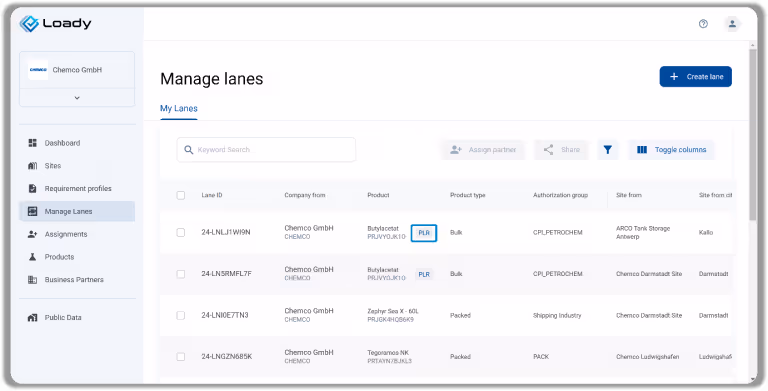Click the Business Partners icon
Image resolution: width=768 pixels, height=391 pixels.
point(33,280)
